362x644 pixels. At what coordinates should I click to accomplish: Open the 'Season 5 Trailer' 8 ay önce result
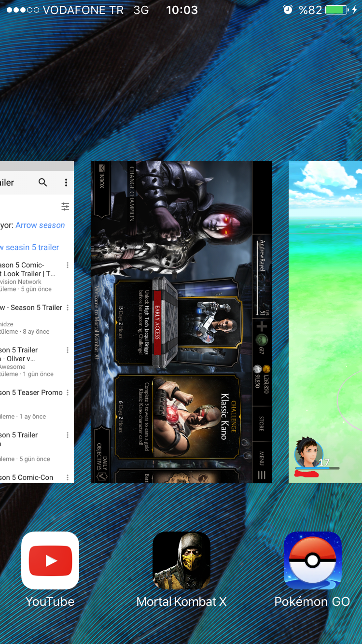pos(31,319)
